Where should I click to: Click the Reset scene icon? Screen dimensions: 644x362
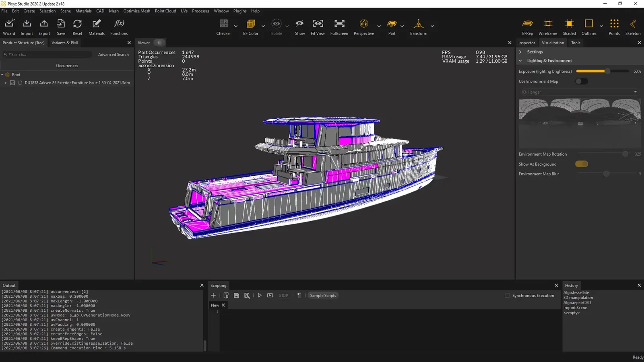point(77,24)
